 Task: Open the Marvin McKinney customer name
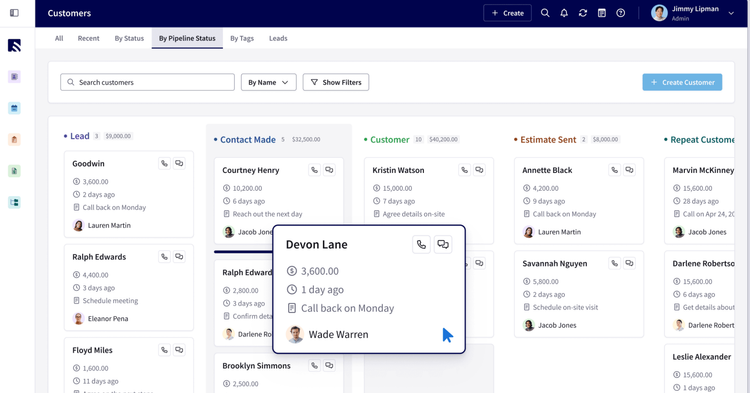pyautogui.click(x=703, y=170)
